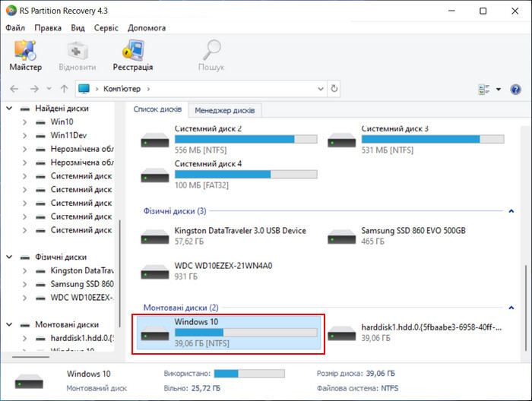Collapse the Монтовані диски (2) group
The width and height of the screenshot is (532, 401).
coord(511,308)
